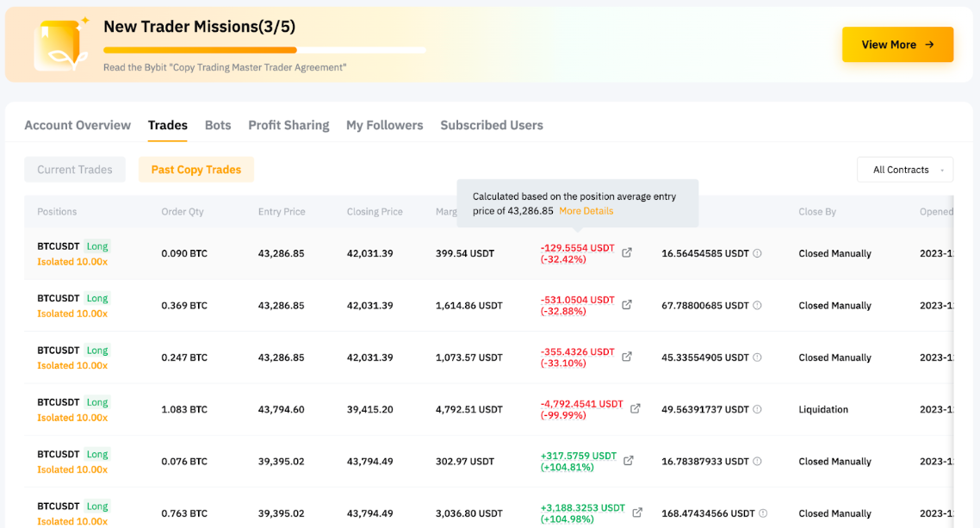Go to the My Followers tab
The image size is (980, 528).
[x=384, y=126]
